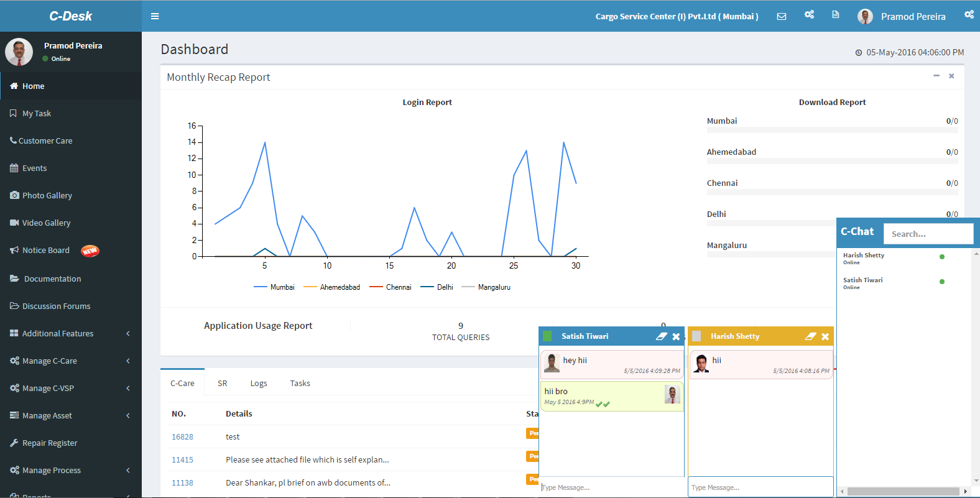
Task: Click "Please see attached file which is self explan..."
Action: (307, 459)
